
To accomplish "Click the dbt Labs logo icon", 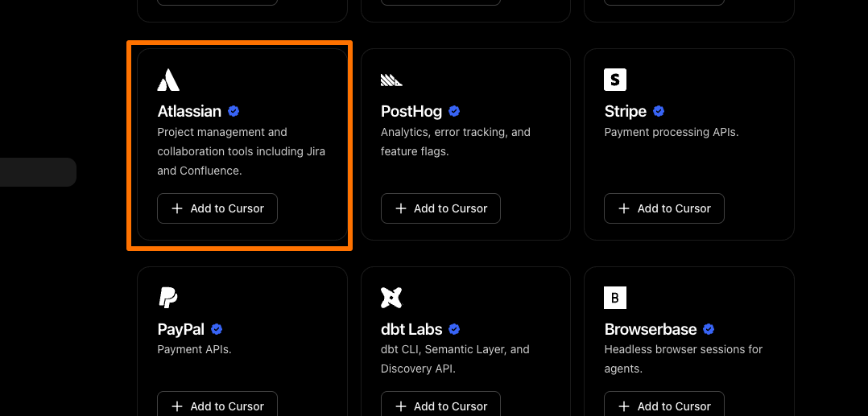I will pos(392,298).
